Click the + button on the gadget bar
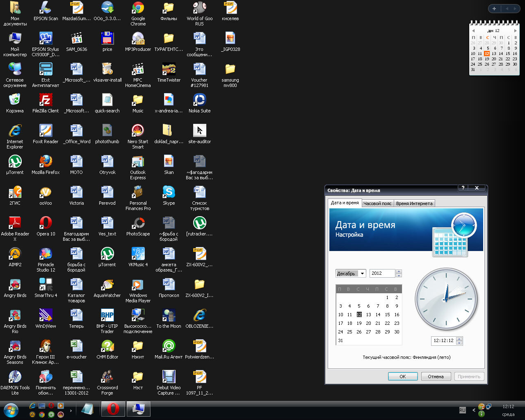This screenshot has width=525, height=420. (x=494, y=9)
